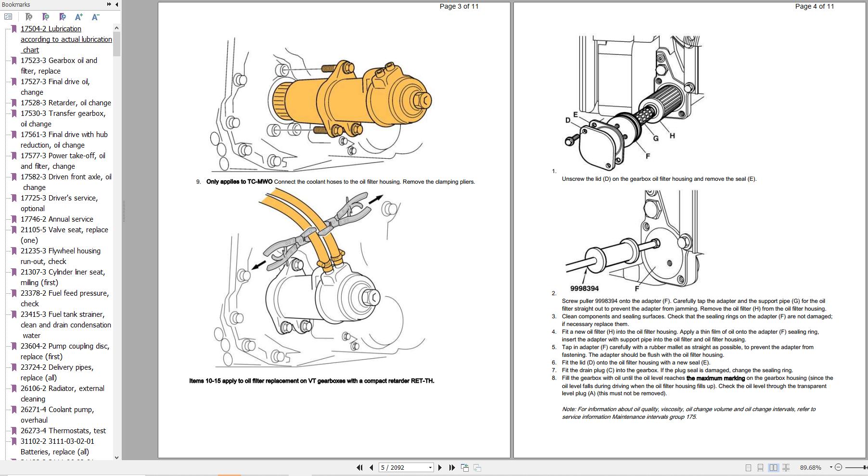The width and height of the screenshot is (868, 476).
Task: Jump to the first page
Action: coord(359,467)
